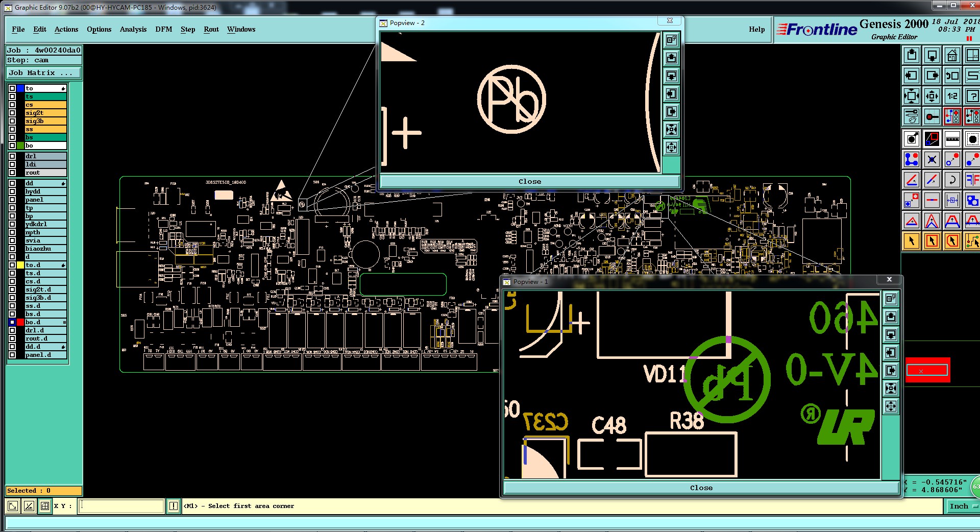Screen dimensions: 980x532
Task: Click the blue color swatch of layer to
Action: click(20, 88)
